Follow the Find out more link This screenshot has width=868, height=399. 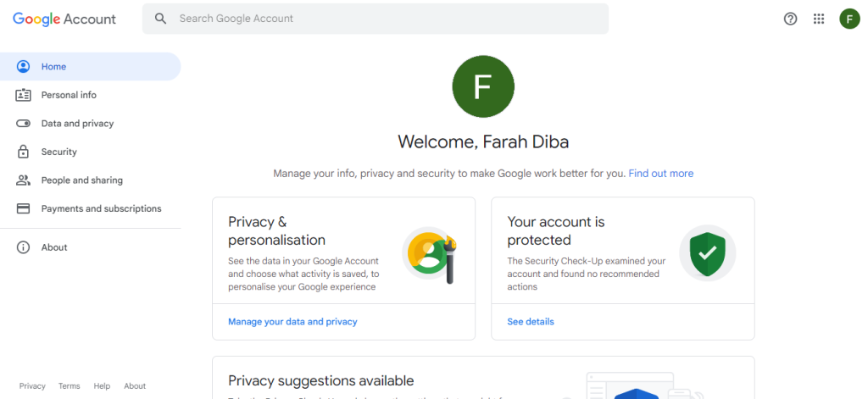[661, 173]
